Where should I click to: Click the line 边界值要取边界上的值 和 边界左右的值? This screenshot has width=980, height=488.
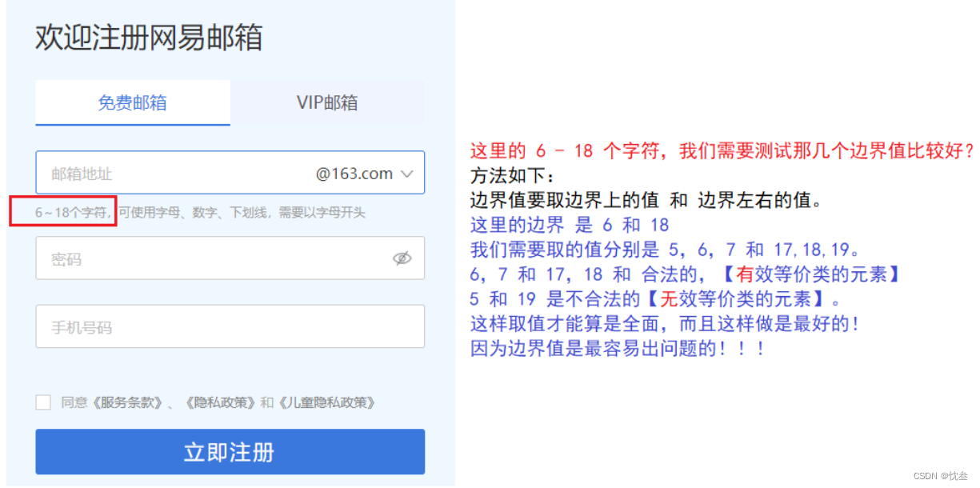646,201
